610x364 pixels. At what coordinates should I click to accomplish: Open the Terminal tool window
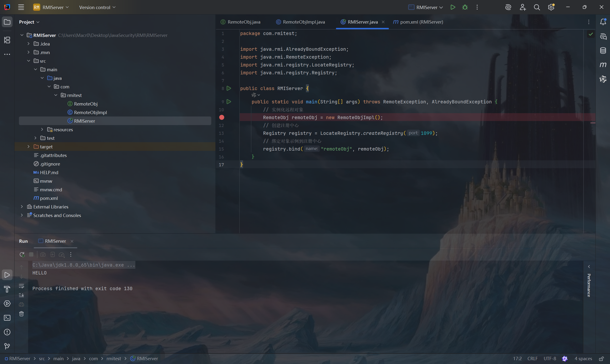click(7, 318)
